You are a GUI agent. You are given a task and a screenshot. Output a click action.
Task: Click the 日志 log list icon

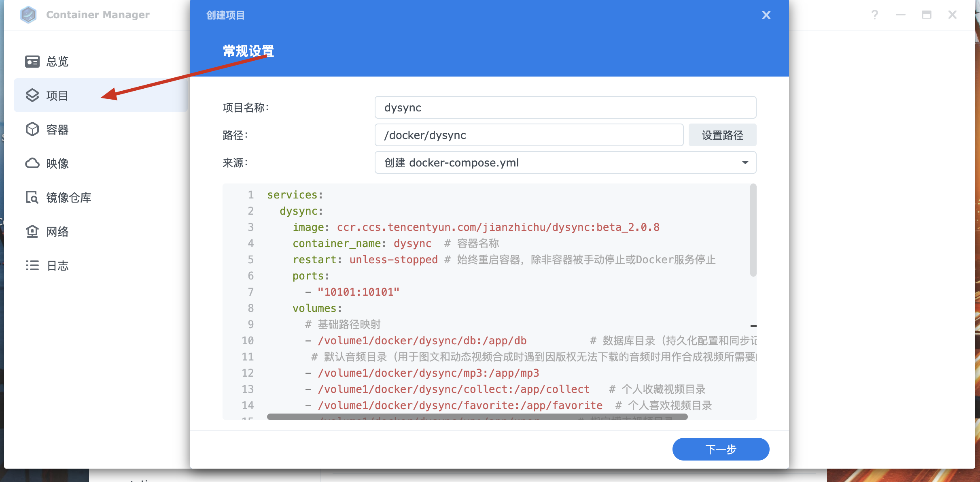(32, 265)
